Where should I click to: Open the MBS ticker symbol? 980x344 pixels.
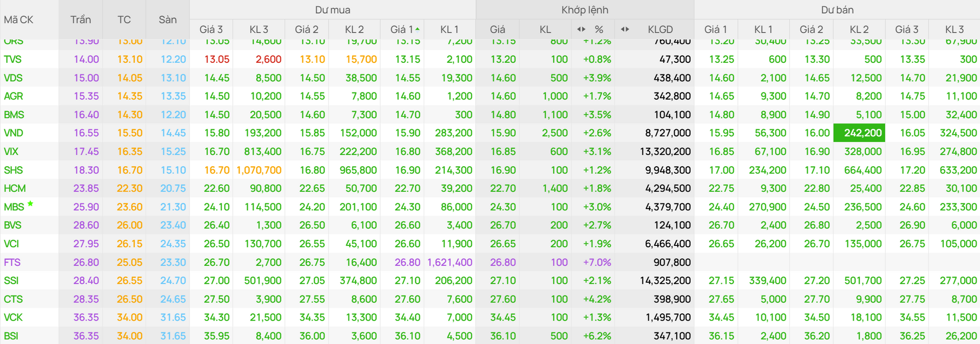click(14, 207)
